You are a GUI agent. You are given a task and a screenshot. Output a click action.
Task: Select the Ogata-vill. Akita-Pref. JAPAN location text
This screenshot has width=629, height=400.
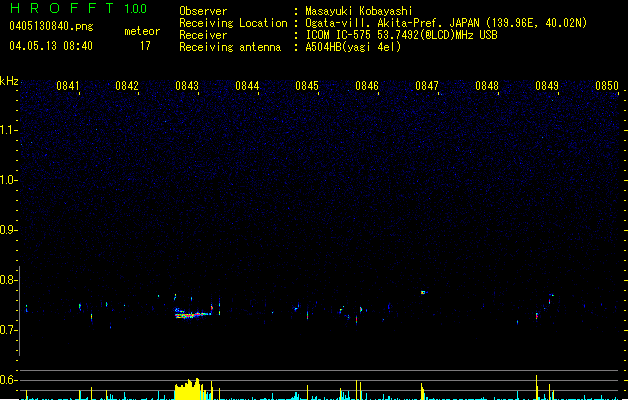click(446, 23)
